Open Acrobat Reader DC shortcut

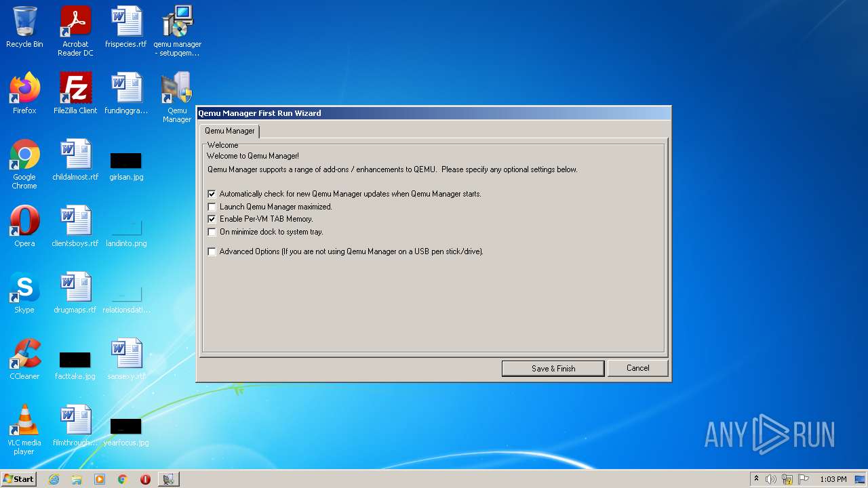(x=75, y=31)
